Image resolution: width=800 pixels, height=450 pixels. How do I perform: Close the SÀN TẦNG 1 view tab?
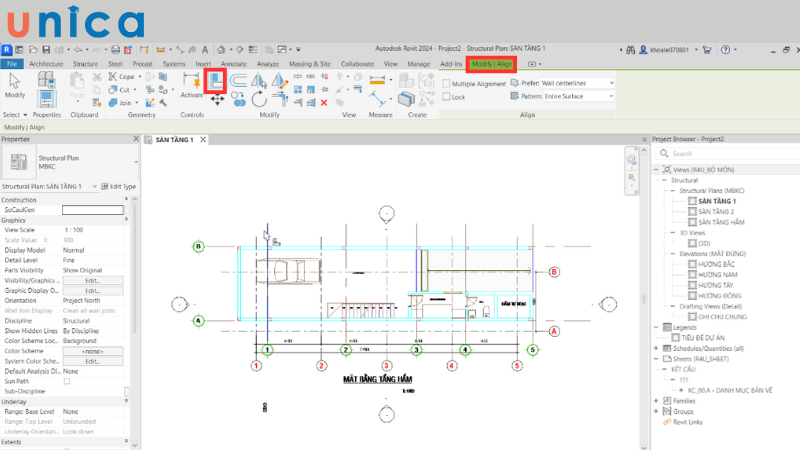(203, 139)
